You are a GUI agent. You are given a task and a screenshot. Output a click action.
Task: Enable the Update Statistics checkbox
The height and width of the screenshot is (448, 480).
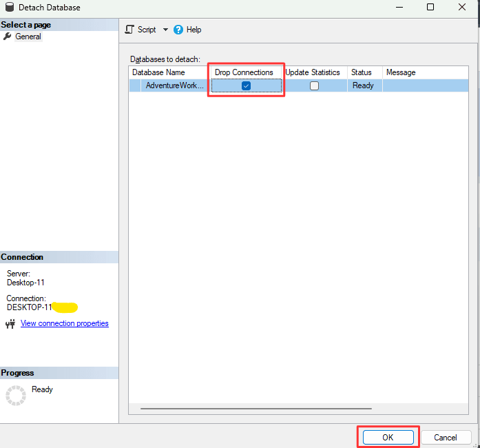314,85
